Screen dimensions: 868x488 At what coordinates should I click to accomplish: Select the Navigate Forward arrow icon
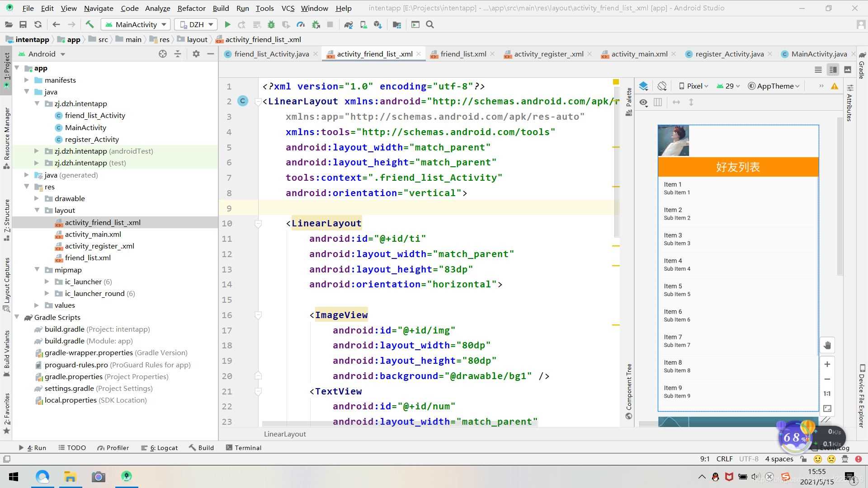(71, 24)
